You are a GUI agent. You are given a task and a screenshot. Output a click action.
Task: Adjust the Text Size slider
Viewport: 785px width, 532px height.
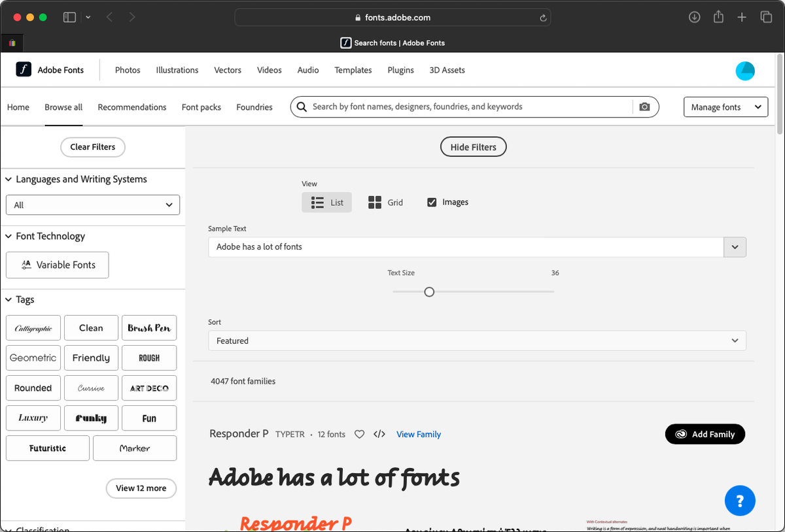[x=429, y=291]
